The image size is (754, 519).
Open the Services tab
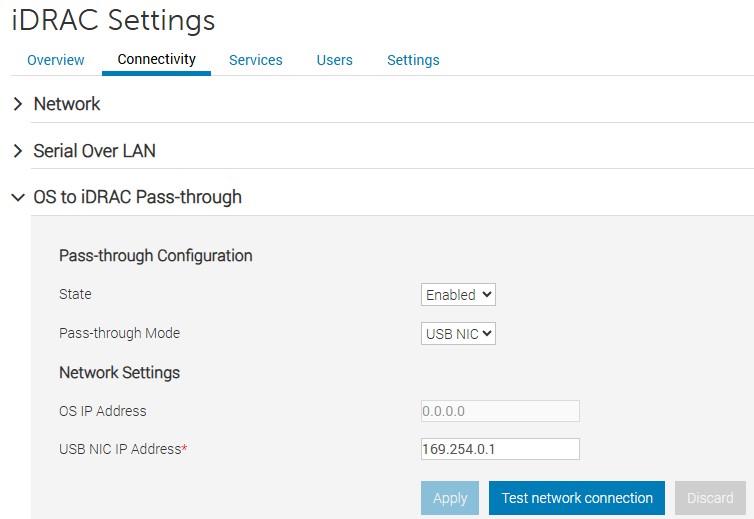[256, 60]
